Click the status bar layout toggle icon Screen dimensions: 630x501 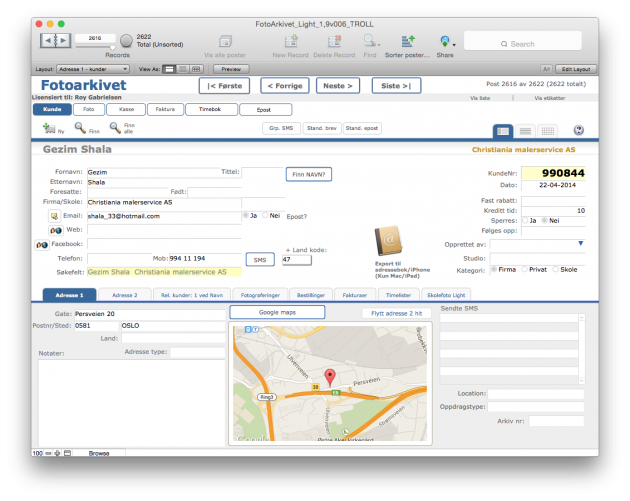click(x=68, y=453)
